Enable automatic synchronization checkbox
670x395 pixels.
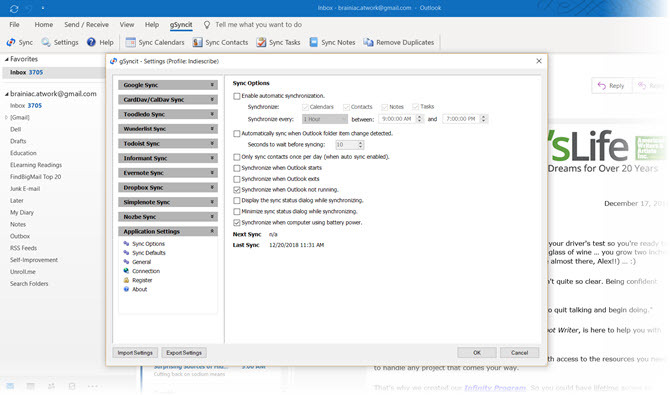coord(237,96)
